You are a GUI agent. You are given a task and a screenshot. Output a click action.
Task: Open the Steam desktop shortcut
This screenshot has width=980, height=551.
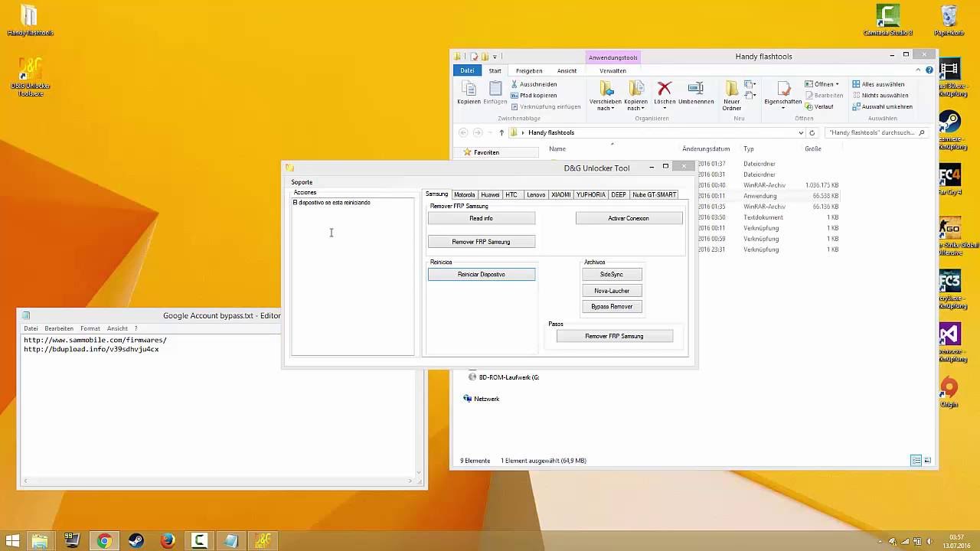(x=949, y=131)
